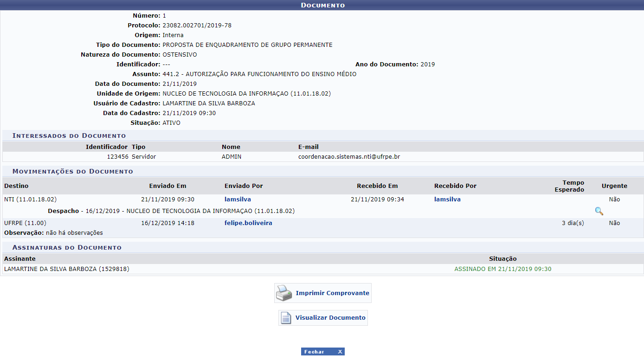Click lamsilva in the Recebido Por column
The height and width of the screenshot is (361, 644).
(x=447, y=200)
